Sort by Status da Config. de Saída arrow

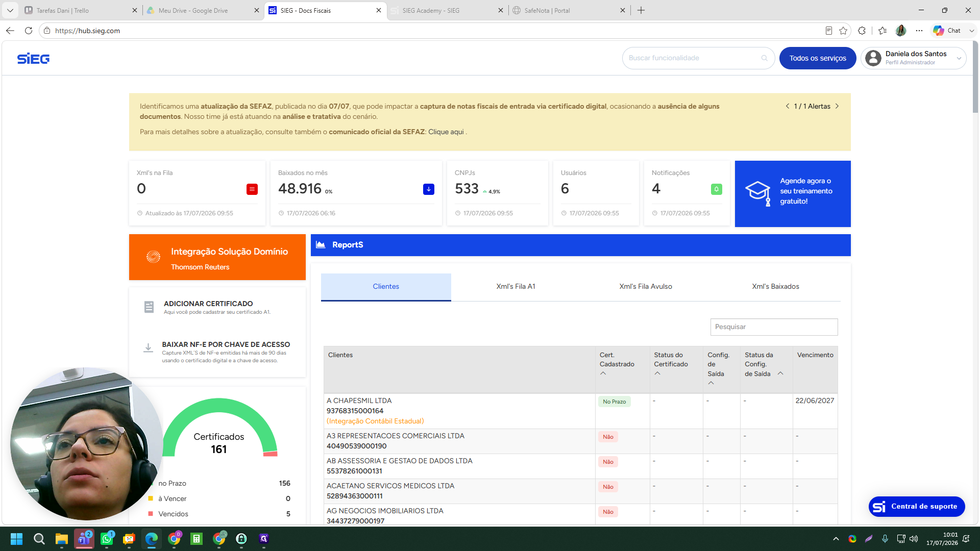click(x=780, y=373)
